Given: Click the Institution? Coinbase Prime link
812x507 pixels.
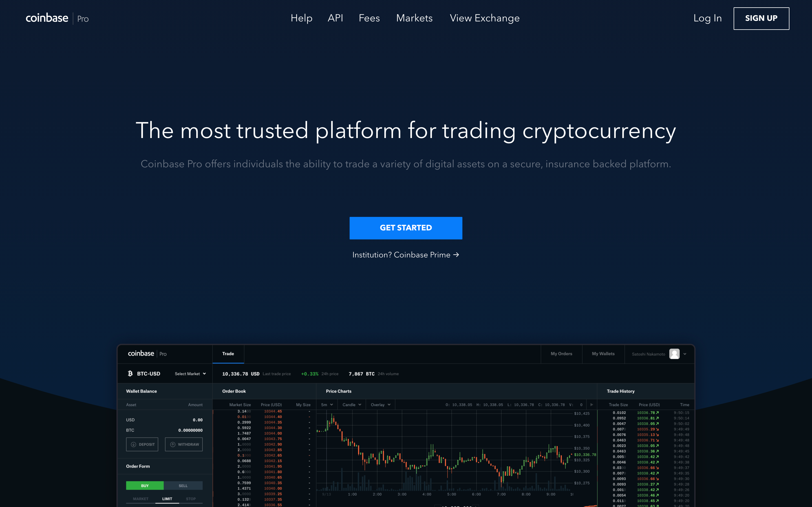Looking at the screenshot, I should (x=406, y=254).
